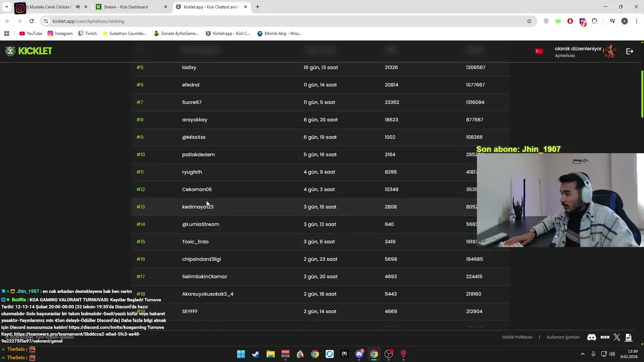This screenshot has width=644, height=362.
Task: Click the logout icon next to the profile
Action: pos(629,51)
